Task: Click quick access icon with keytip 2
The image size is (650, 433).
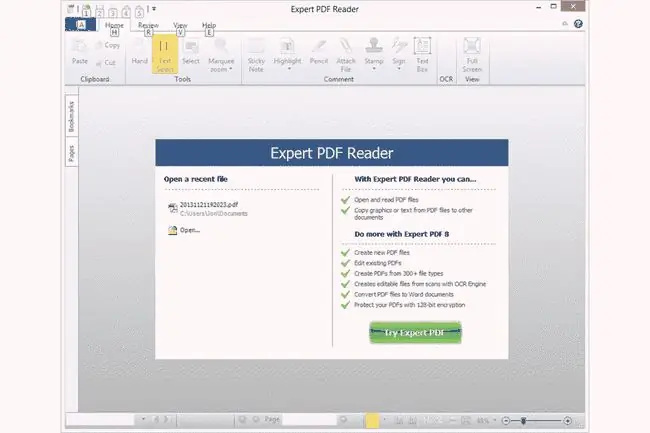Action: (x=99, y=9)
